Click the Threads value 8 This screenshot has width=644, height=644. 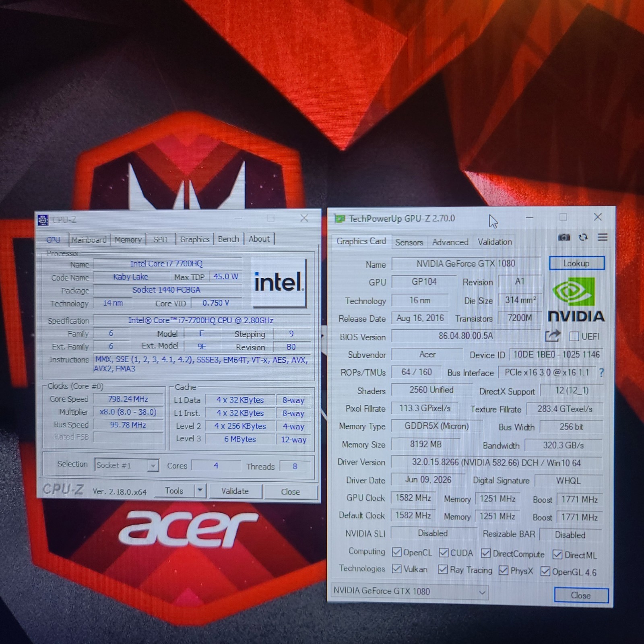pyautogui.click(x=295, y=466)
